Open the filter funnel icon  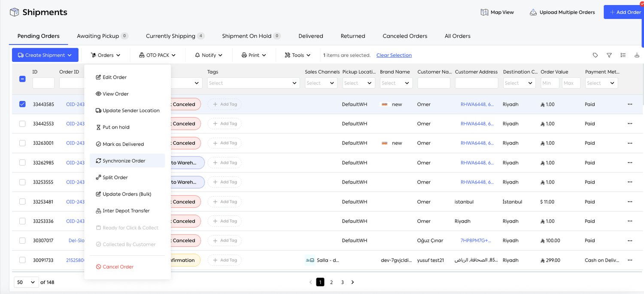[609, 55]
